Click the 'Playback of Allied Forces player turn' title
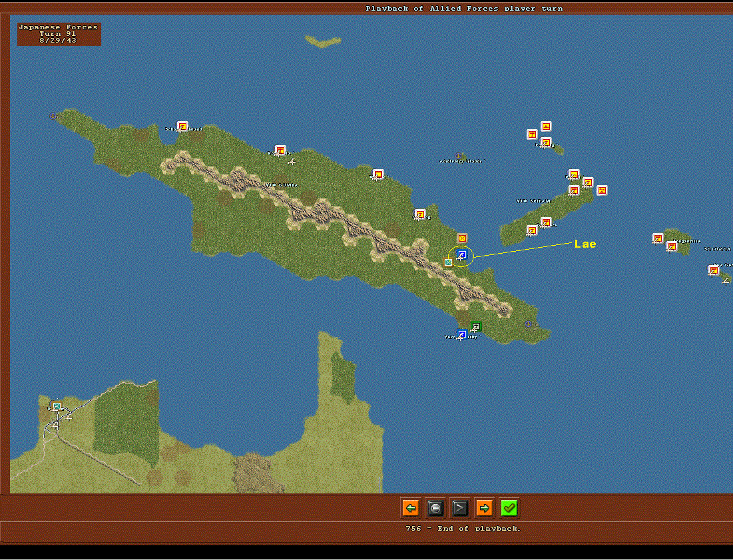This screenshot has height=560, width=733. point(464,9)
